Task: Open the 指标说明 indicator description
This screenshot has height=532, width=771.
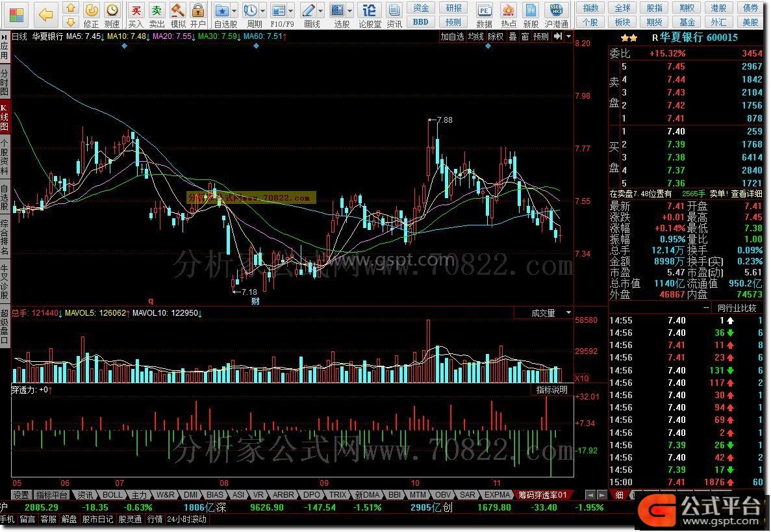Action: (x=551, y=389)
